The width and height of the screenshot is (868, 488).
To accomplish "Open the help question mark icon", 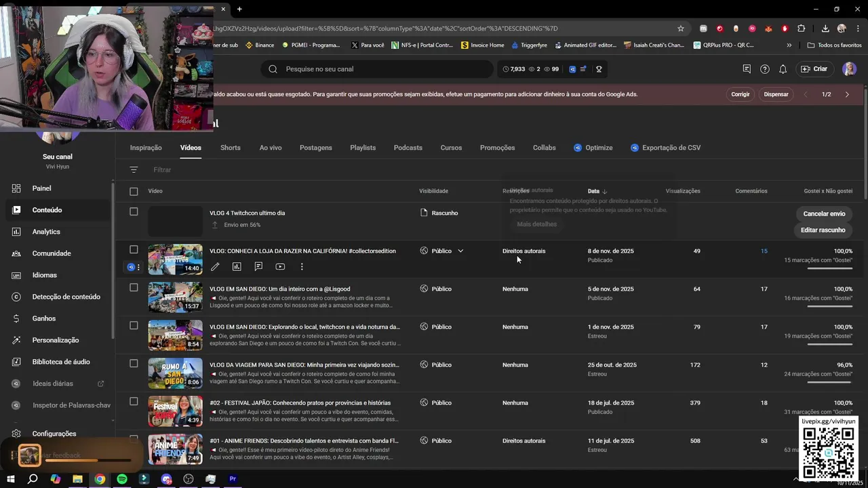I will [765, 69].
